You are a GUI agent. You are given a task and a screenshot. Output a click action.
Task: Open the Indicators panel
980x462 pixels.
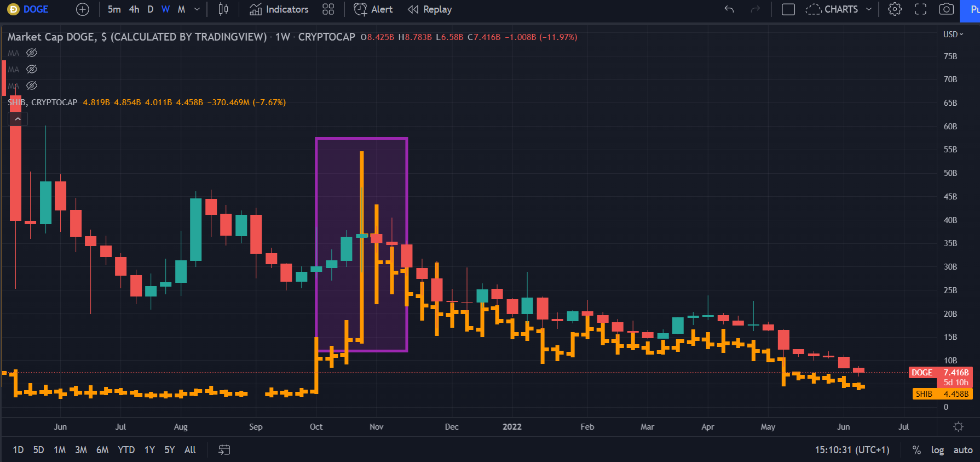coord(279,9)
